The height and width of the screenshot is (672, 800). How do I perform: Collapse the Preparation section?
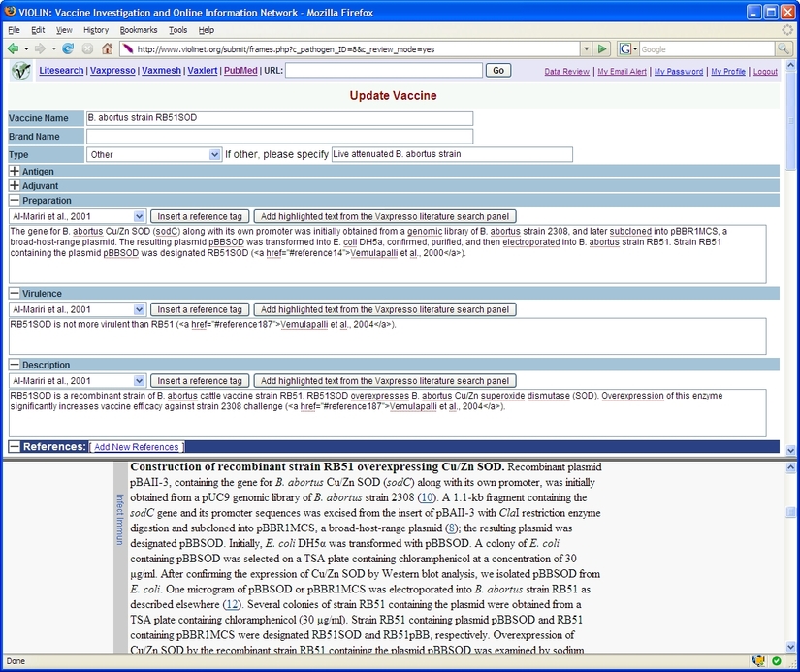point(15,201)
